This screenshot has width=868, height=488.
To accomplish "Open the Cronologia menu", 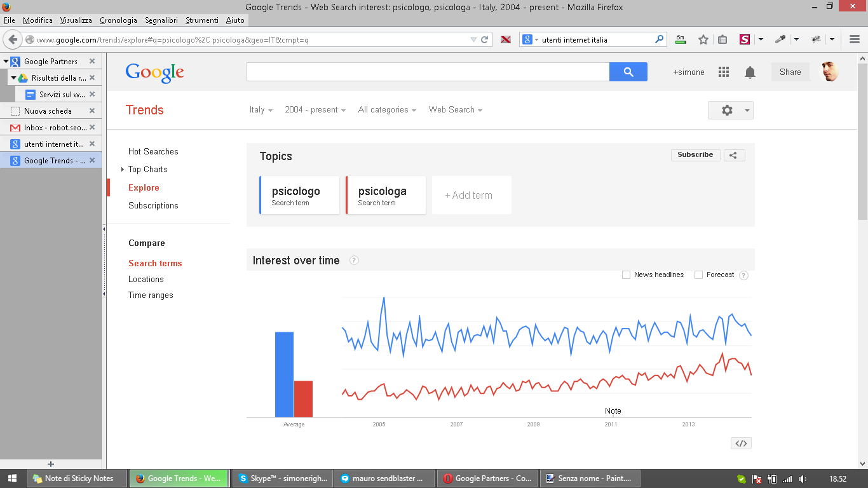I will pyautogui.click(x=118, y=20).
